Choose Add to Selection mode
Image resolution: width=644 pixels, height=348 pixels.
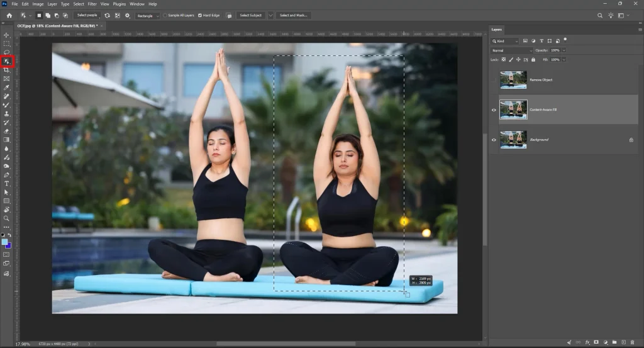pyautogui.click(x=48, y=16)
